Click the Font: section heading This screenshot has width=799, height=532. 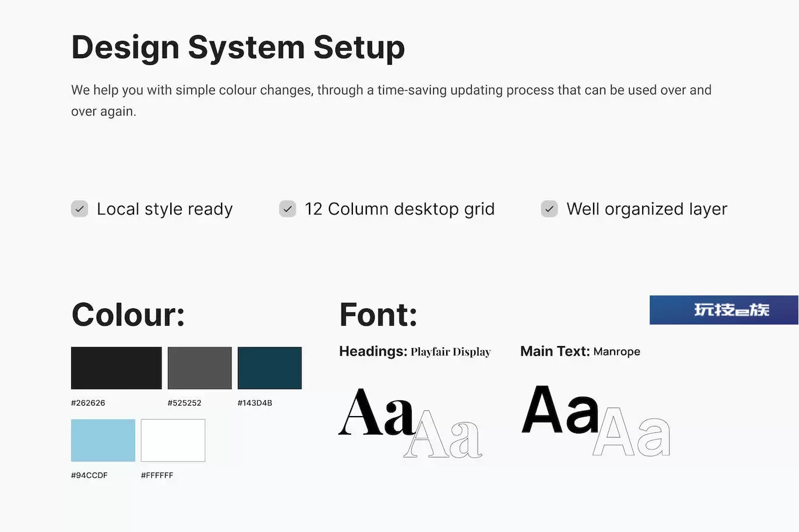tap(379, 315)
